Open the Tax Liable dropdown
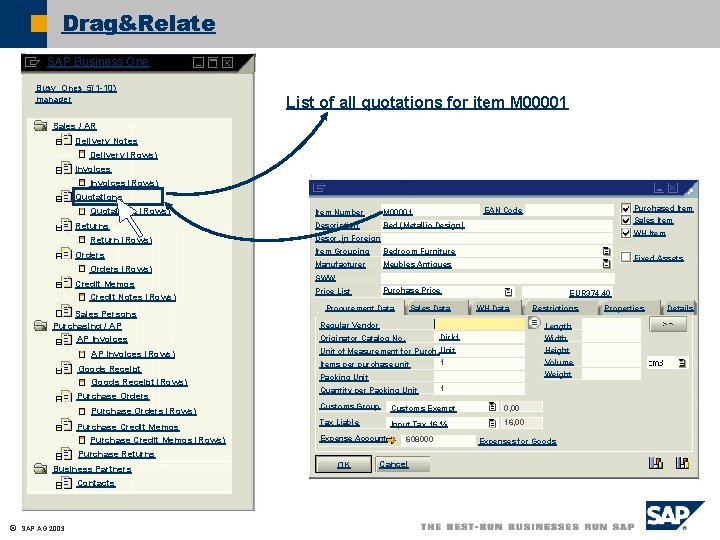Viewport: 720px width, 540px height. point(492,423)
